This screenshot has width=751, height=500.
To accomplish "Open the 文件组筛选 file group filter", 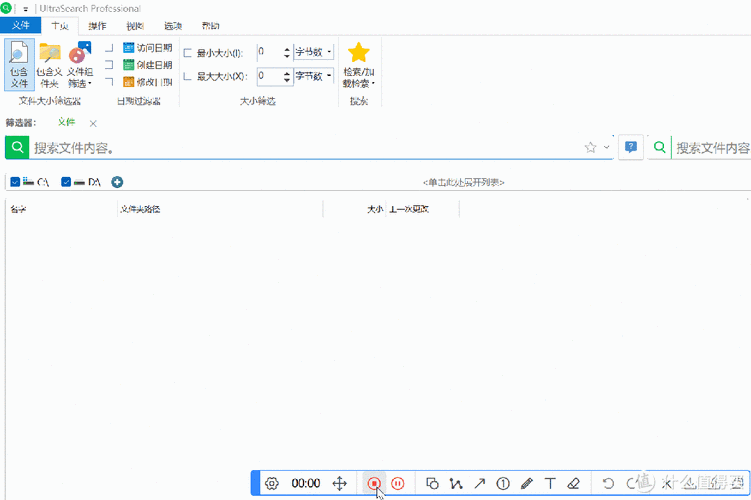I will click(x=80, y=65).
